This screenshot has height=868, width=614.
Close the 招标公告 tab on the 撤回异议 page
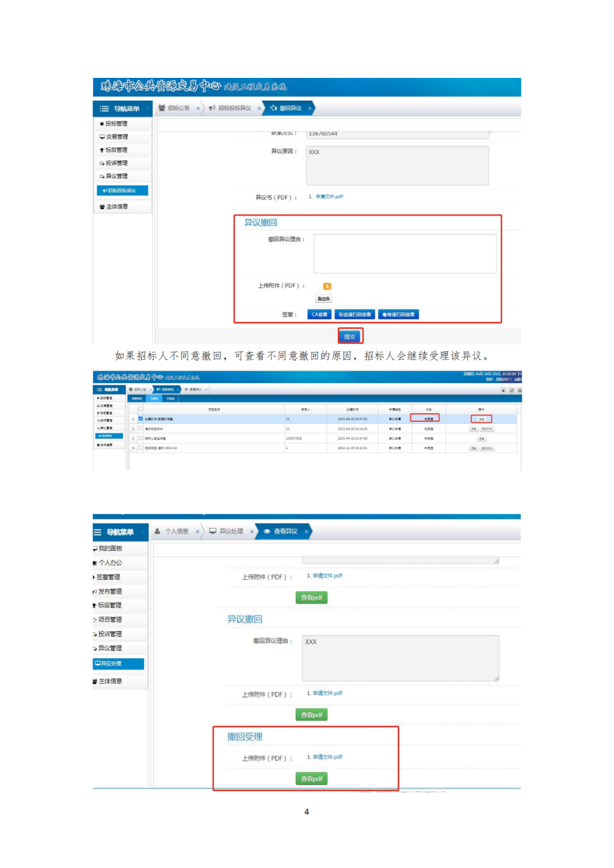(x=198, y=108)
